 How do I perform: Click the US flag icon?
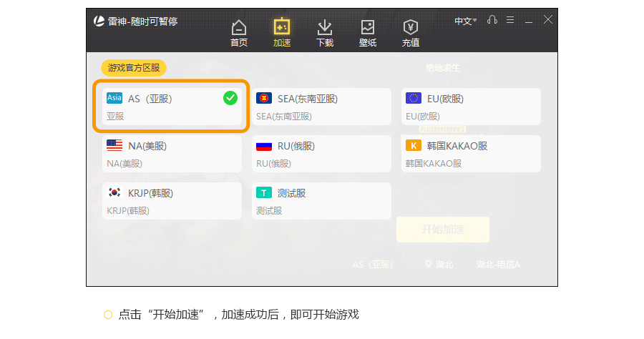coord(114,145)
